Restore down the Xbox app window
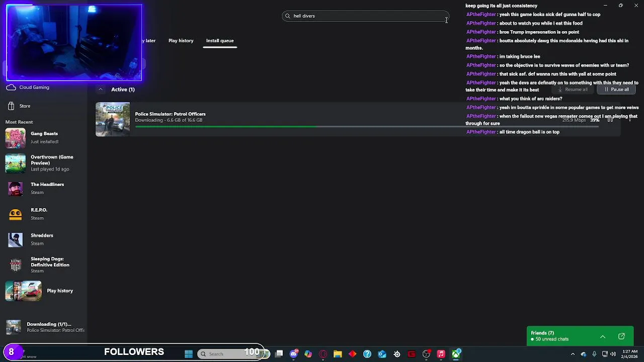This screenshot has height=362, width=644. pyautogui.click(x=621, y=6)
